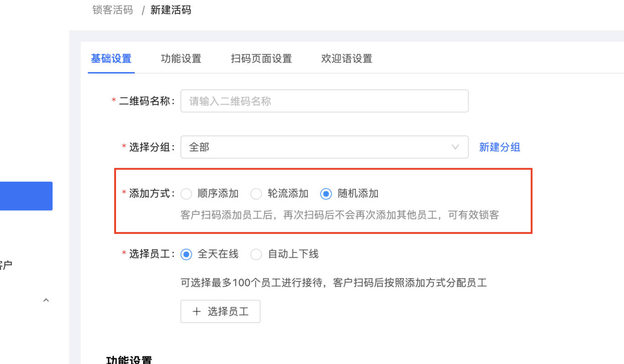Switch to the 基础设置 tab
This screenshot has height=364, width=624.
click(x=111, y=58)
